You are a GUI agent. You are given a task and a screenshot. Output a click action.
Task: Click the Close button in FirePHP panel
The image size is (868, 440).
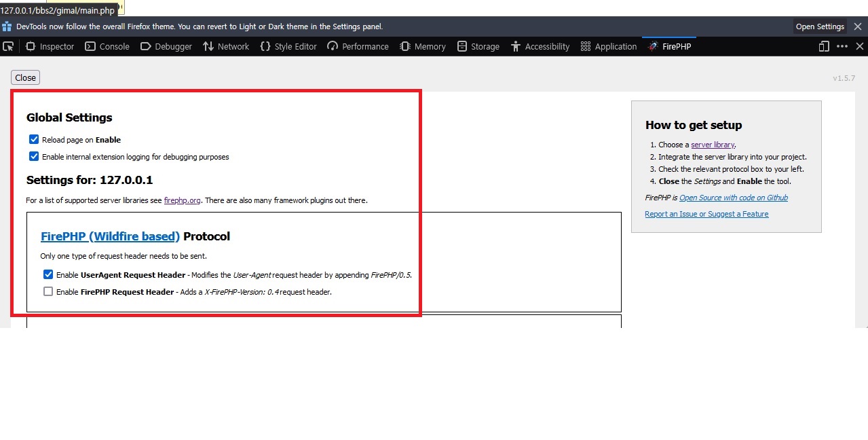click(25, 77)
